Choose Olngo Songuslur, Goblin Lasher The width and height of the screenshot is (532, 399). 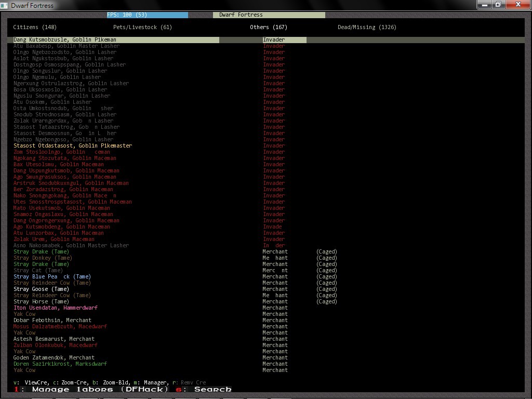[60, 71]
